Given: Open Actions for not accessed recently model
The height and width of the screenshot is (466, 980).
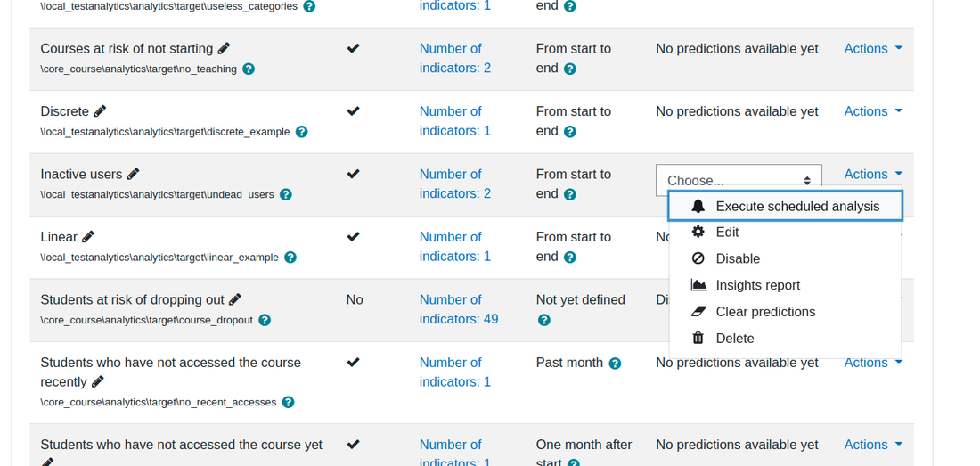Looking at the screenshot, I should tap(873, 363).
